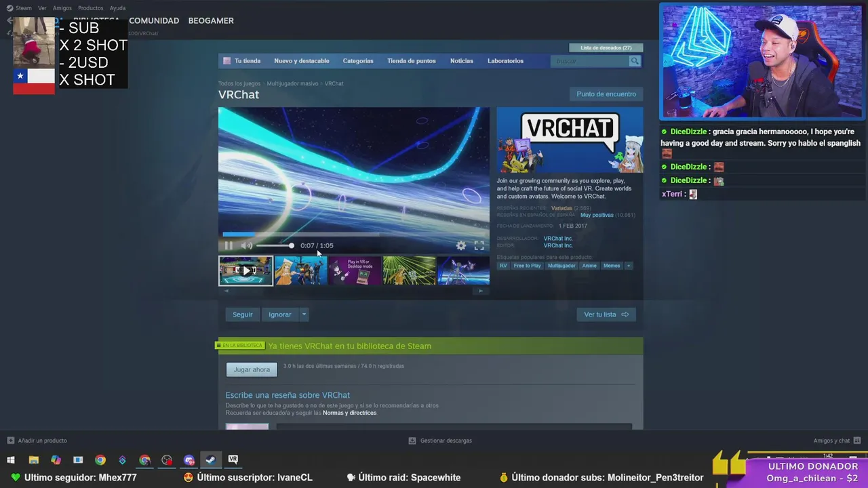Adjust the trailer volume slider
This screenshot has height=488, width=868.
275,245
